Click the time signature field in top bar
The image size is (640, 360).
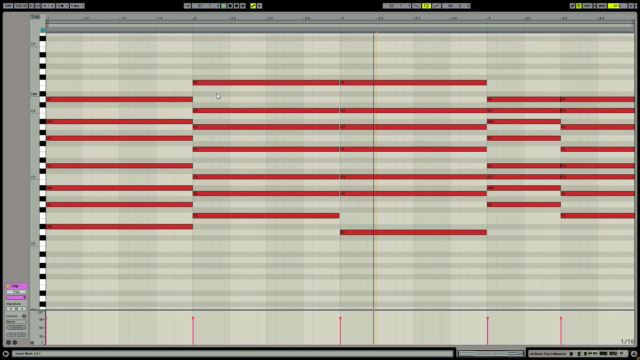(x=48, y=6)
